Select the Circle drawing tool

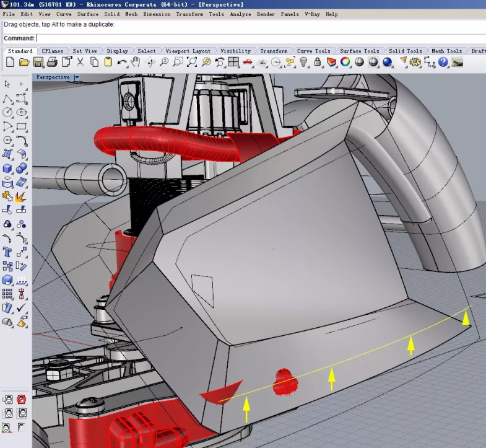(7, 112)
